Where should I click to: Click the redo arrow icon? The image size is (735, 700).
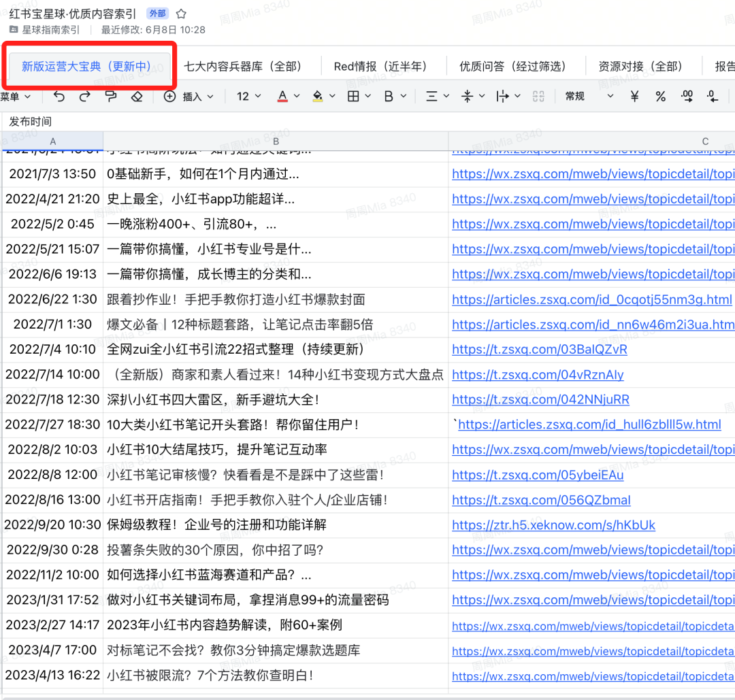(85, 97)
